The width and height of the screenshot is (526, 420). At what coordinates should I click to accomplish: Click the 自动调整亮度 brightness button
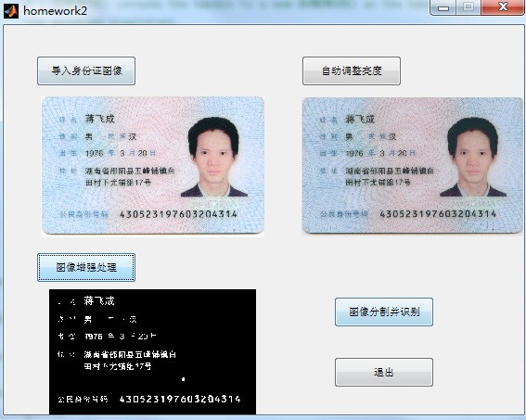pyautogui.click(x=352, y=70)
